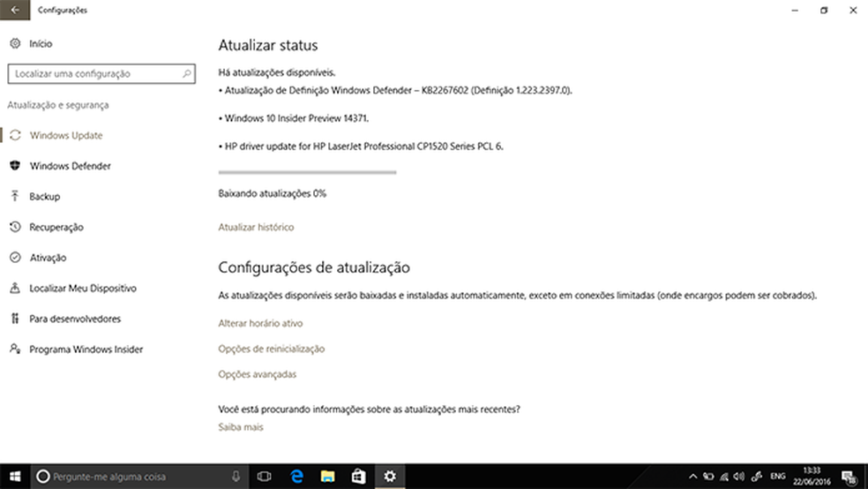The height and width of the screenshot is (489, 868).
Task: Click the Início gear icon
Action: pos(15,43)
